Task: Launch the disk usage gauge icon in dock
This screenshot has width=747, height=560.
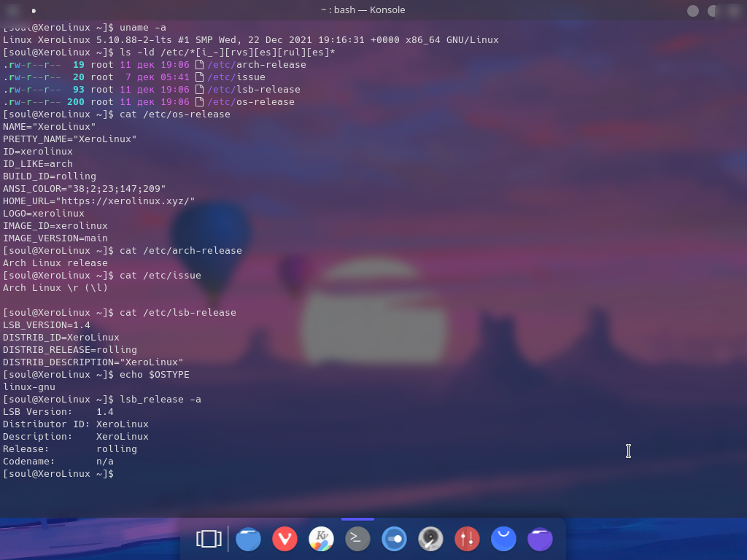Action: [x=430, y=539]
